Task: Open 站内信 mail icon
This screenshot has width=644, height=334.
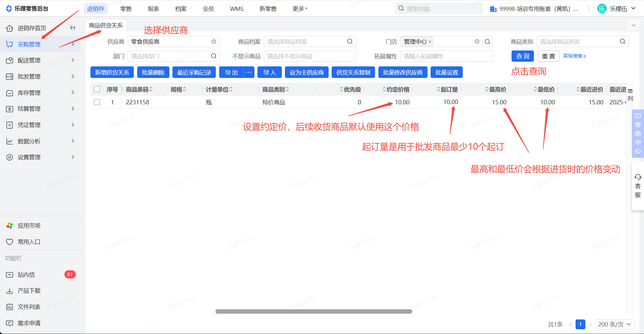Action: (x=10, y=275)
